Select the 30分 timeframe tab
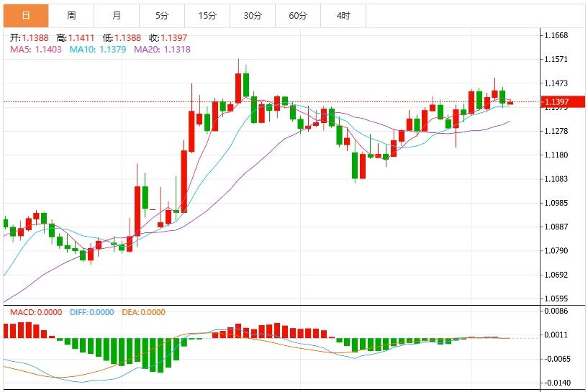The image size is (588, 392). pyautogui.click(x=253, y=15)
